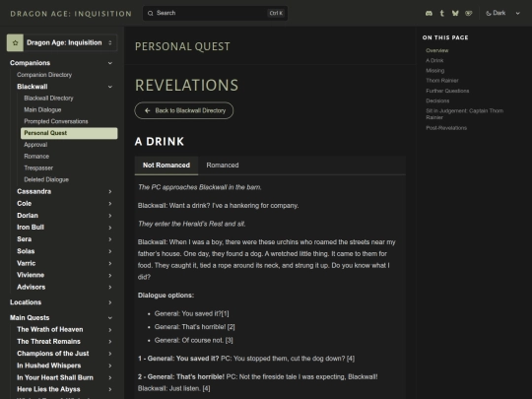
Task: Open the Ko-fi cup icon
Action: tap(469, 13)
